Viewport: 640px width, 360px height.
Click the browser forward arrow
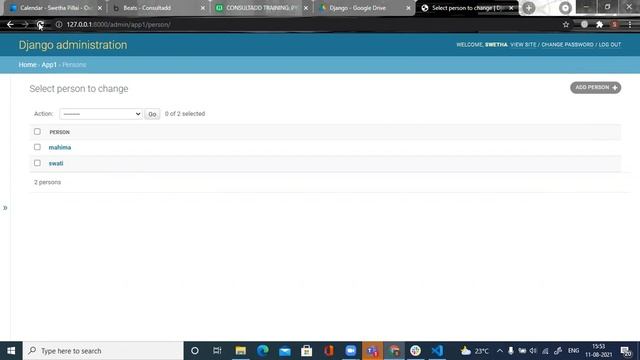[25, 24]
